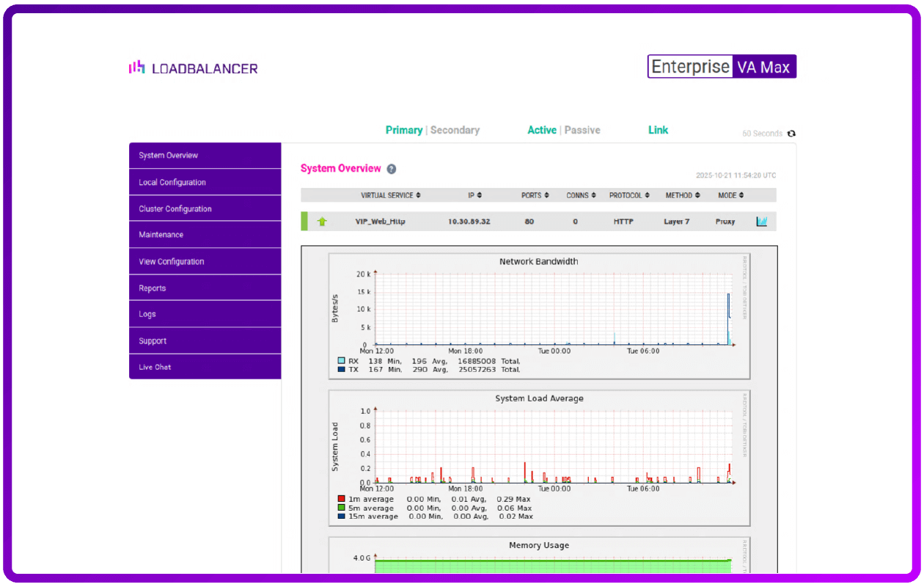Click the Network Bandwidth graph
Screen dimensions: 924x587
point(539,316)
